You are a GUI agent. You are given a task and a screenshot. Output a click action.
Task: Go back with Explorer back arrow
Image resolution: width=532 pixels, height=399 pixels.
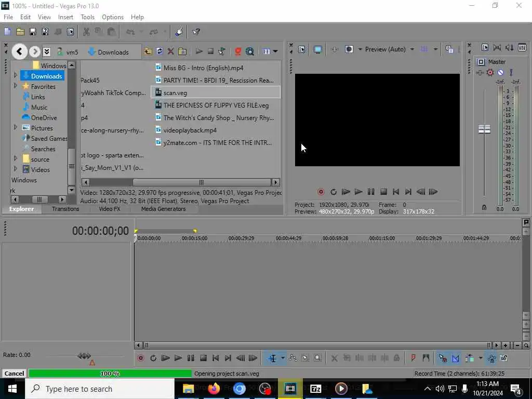click(x=19, y=51)
